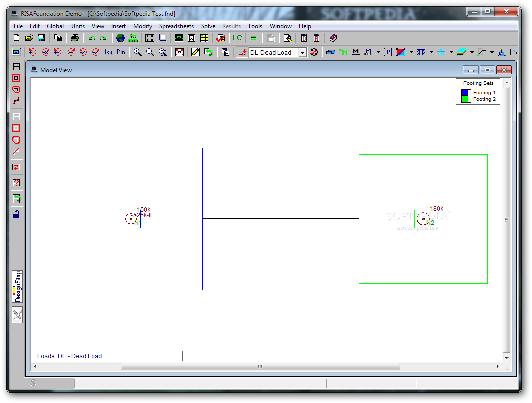Rotate view about positive X axis

(x=33, y=52)
